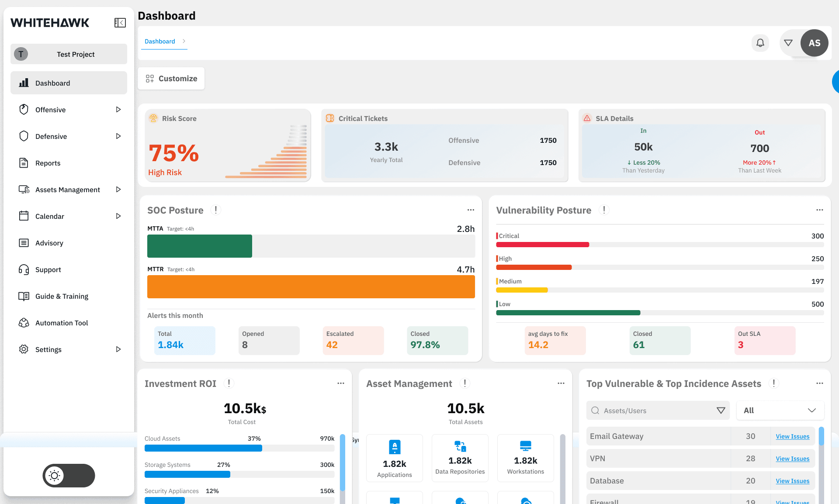The image size is (839, 504).
Task: Click the Data Repositories asset card
Action: [460, 458]
